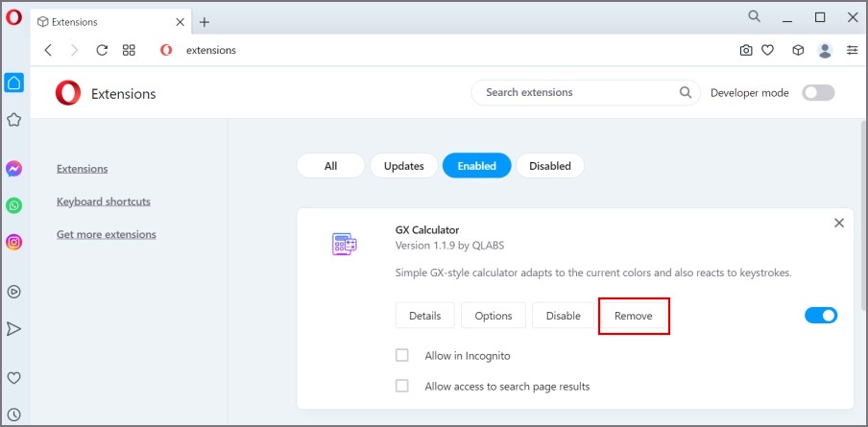868x427 pixels.
Task: Open Speed Dial grid icon
Action: [x=129, y=50]
